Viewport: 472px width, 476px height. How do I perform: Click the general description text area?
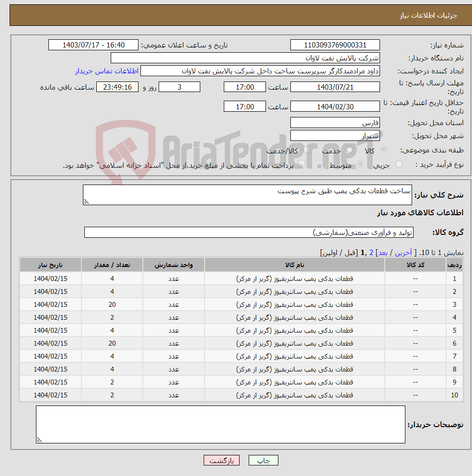pyautogui.click(x=247, y=195)
